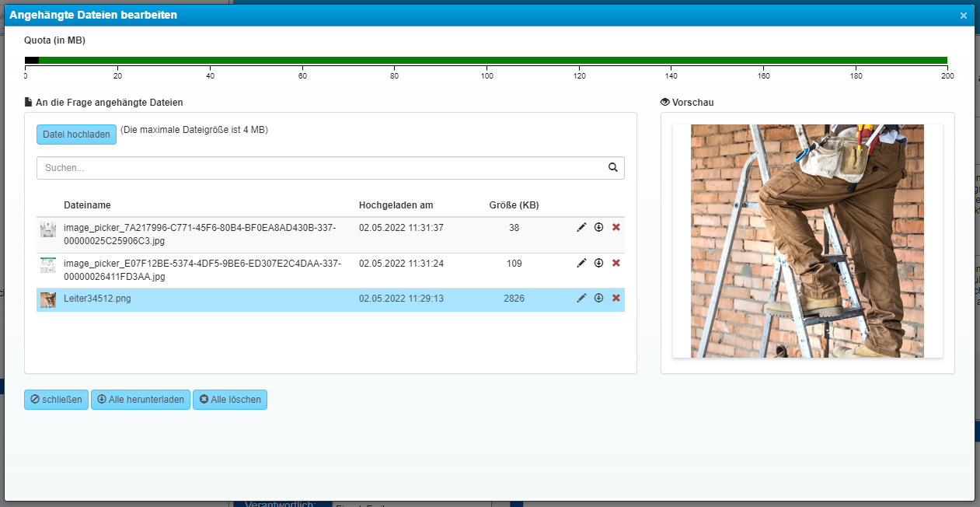
Task: Click the Angehängte Dateien bearbeiten title
Action: pos(93,15)
